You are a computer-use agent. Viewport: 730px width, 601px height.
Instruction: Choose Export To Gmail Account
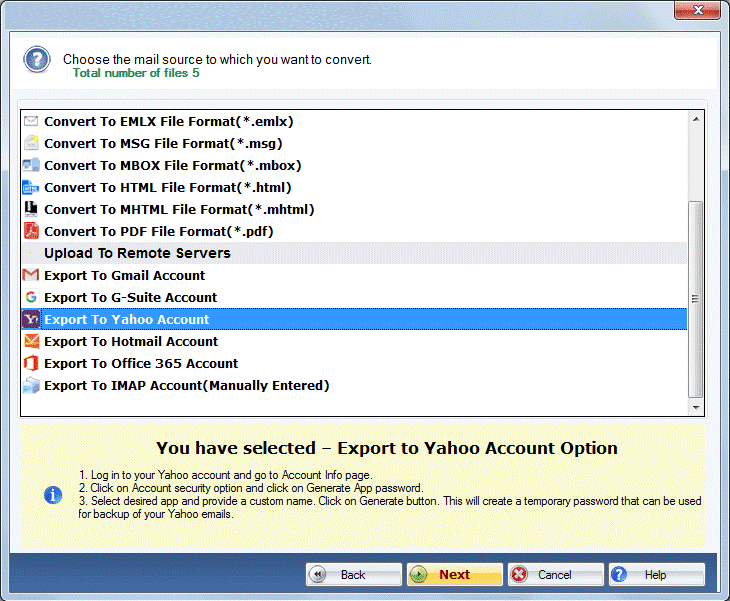point(354,275)
